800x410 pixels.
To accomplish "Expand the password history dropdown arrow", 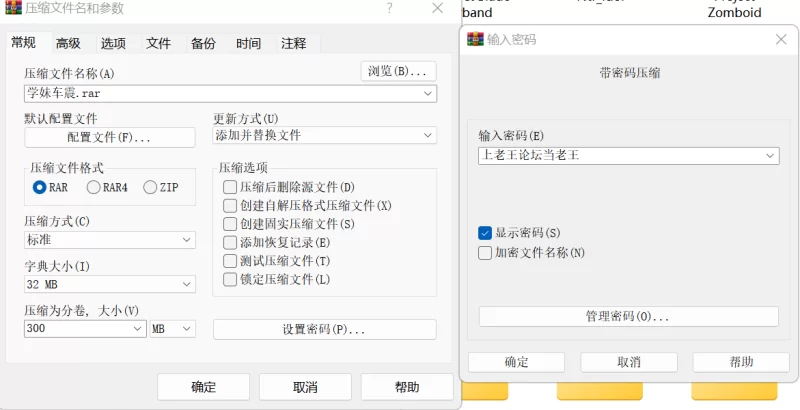I will coord(770,156).
